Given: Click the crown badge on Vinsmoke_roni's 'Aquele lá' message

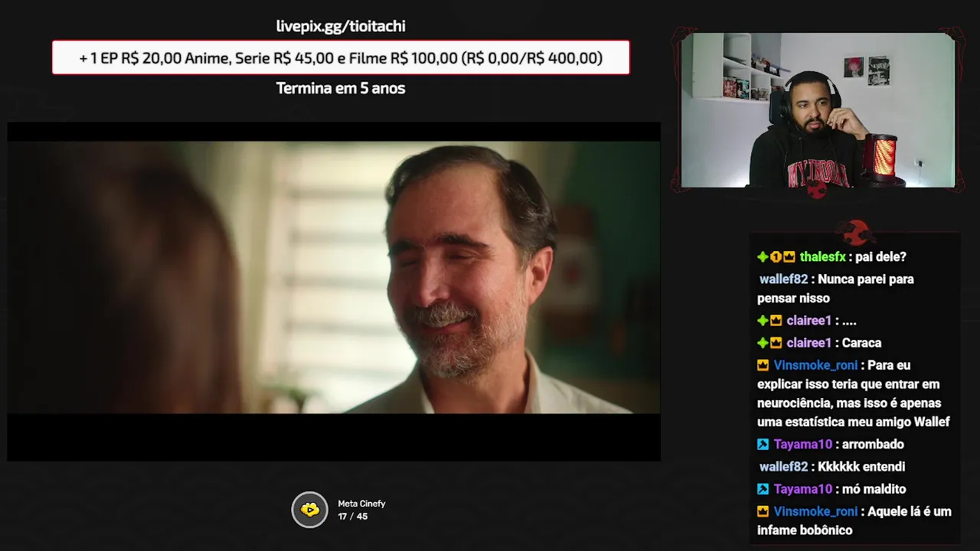Looking at the screenshot, I should (x=763, y=511).
